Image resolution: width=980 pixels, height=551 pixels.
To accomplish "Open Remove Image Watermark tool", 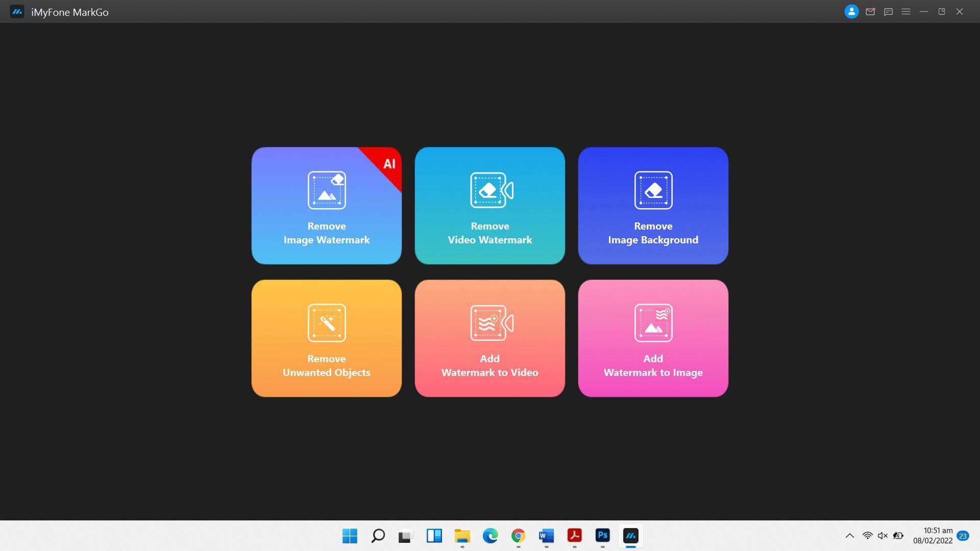I will [x=327, y=205].
